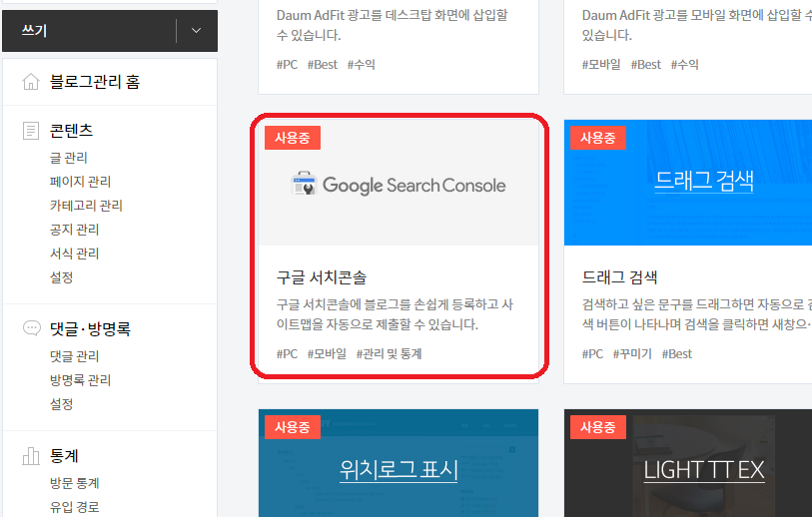The width and height of the screenshot is (812, 517).
Task: Click #PC tag on 구글 서치콘솔 card
Action: tap(287, 354)
